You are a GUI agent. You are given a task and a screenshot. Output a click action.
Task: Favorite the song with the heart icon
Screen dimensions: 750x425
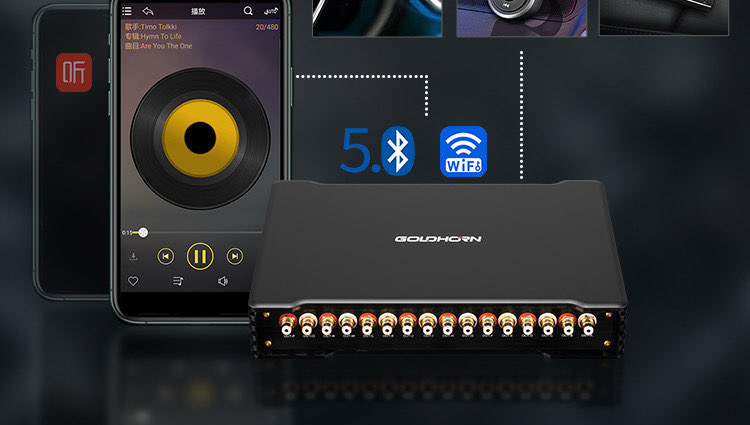(x=133, y=281)
